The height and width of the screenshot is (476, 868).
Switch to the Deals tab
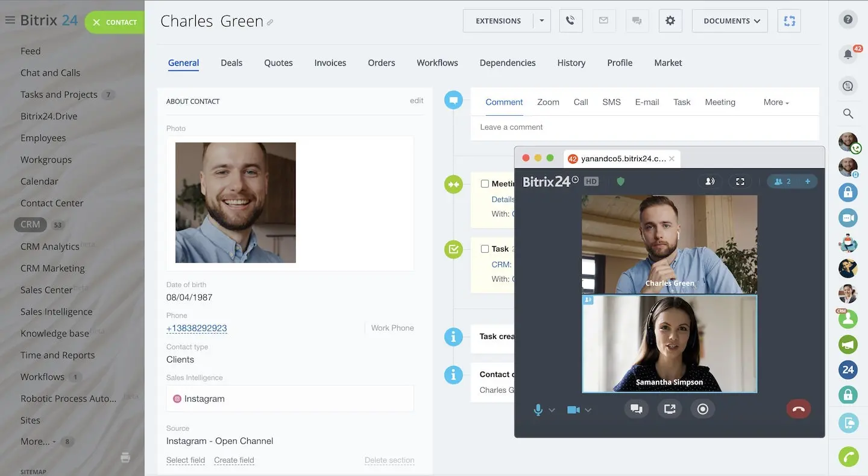pyautogui.click(x=231, y=63)
